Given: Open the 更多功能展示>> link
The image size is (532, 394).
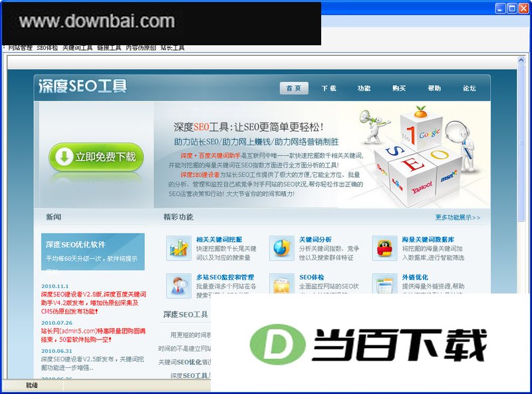Looking at the screenshot, I should click(458, 218).
